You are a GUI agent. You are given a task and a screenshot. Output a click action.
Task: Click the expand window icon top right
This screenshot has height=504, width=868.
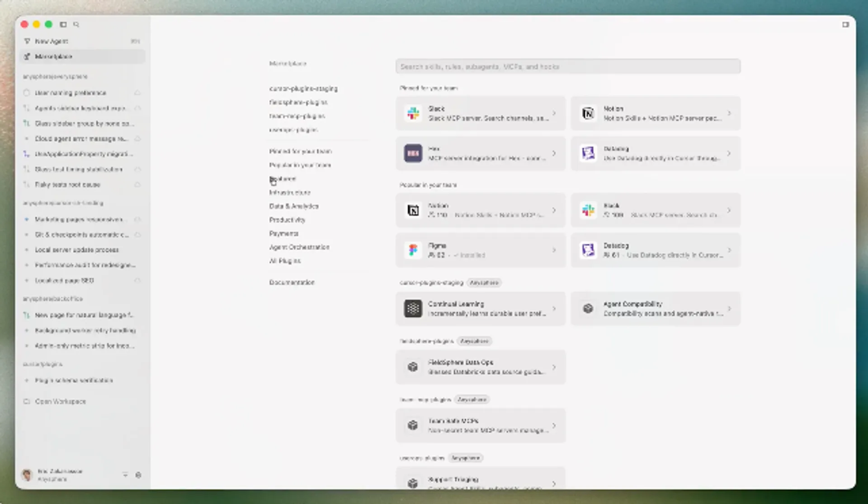tap(845, 24)
